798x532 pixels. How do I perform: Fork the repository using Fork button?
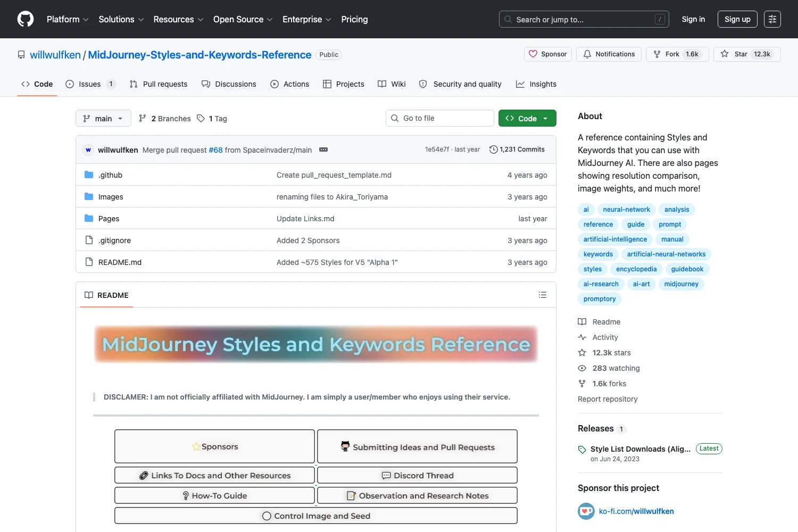pyautogui.click(x=677, y=54)
